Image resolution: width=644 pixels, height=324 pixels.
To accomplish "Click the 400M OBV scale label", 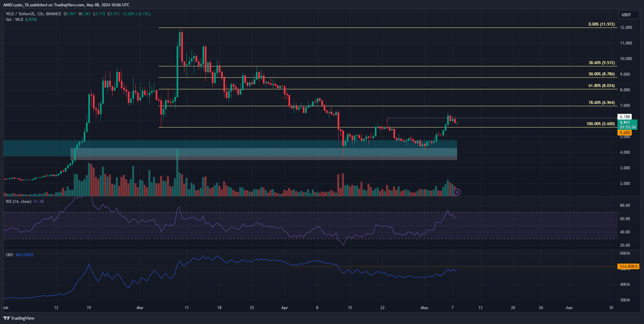I will [x=625, y=284].
